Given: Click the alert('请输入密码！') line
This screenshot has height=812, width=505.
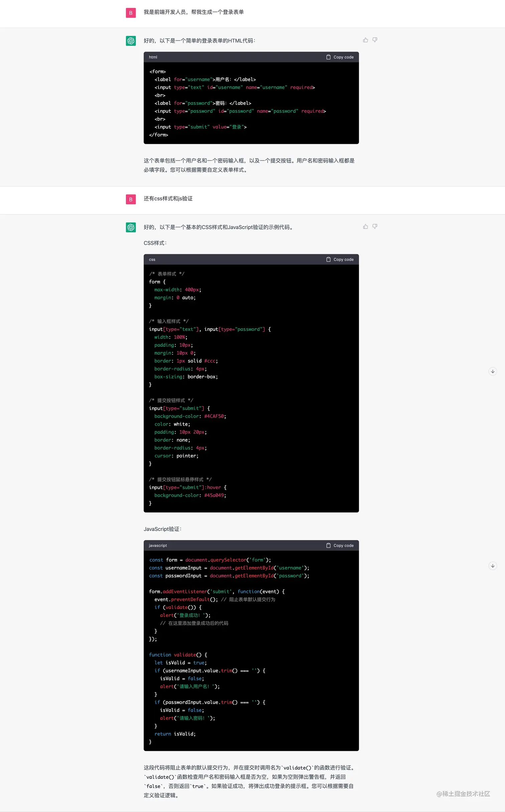Looking at the screenshot, I should pos(187,719).
